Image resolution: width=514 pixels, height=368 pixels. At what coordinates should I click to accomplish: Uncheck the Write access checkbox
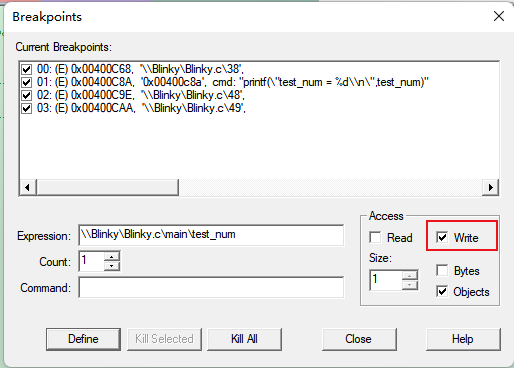[x=442, y=238]
